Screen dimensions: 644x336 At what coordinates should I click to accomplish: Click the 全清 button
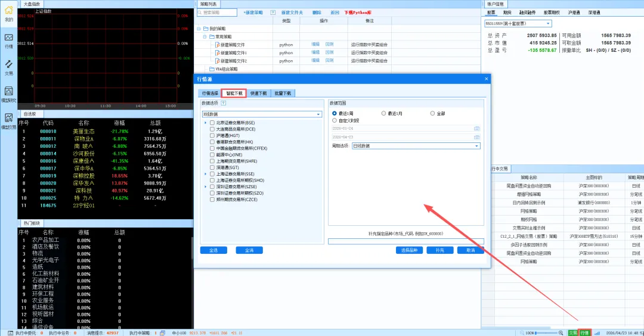249,250
